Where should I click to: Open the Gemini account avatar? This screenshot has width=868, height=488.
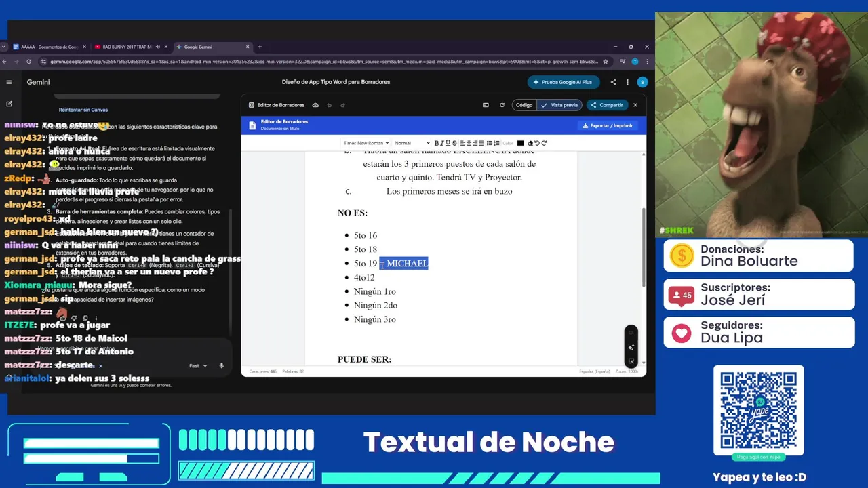pyautogui.click(x=642, y=82)
